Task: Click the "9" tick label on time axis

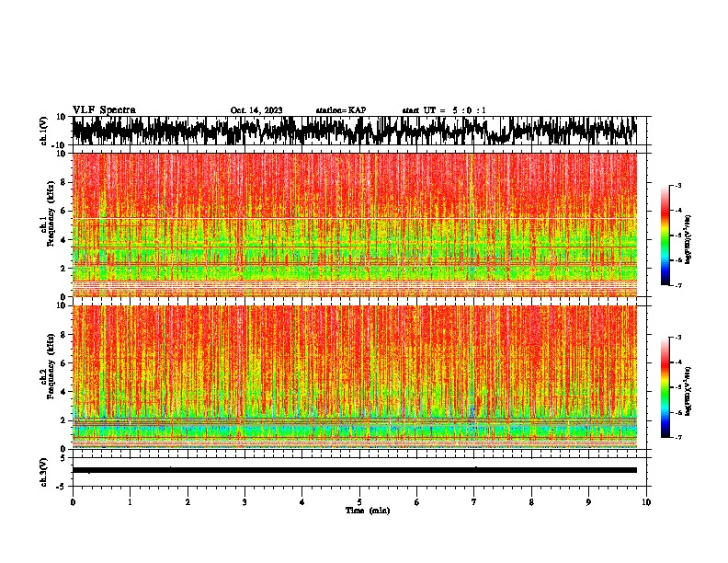Action: point(588,502)
